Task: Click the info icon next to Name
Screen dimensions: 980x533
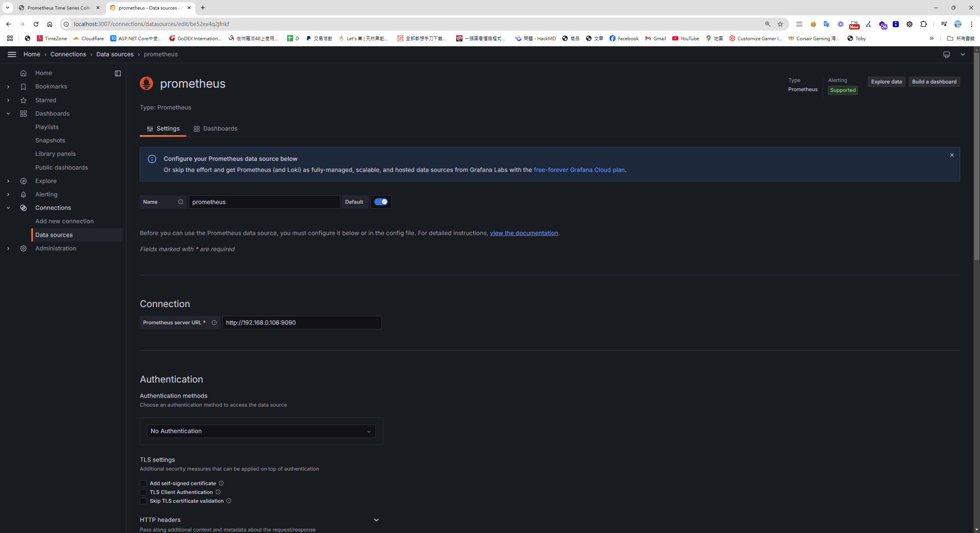Action: [x=180, y=202]
